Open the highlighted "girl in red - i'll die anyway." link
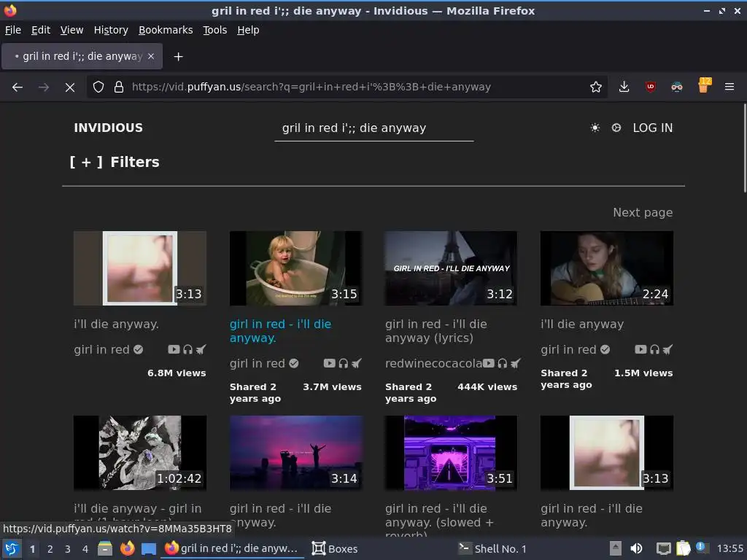747x560 pixels. tap(280, 331)
